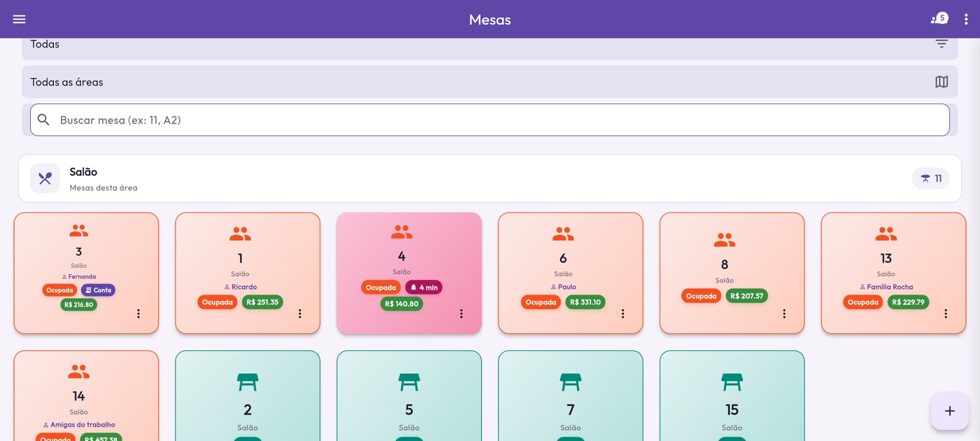The width and height of the screenshot is (980, 441).
Task: Click the Salão area utensils icon
Action: tap(45, 178)
